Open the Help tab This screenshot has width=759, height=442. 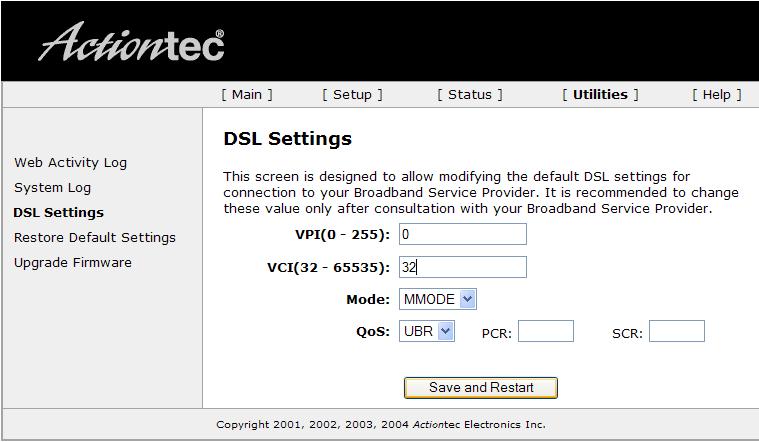pyautogui.click(x=716, y=94)
